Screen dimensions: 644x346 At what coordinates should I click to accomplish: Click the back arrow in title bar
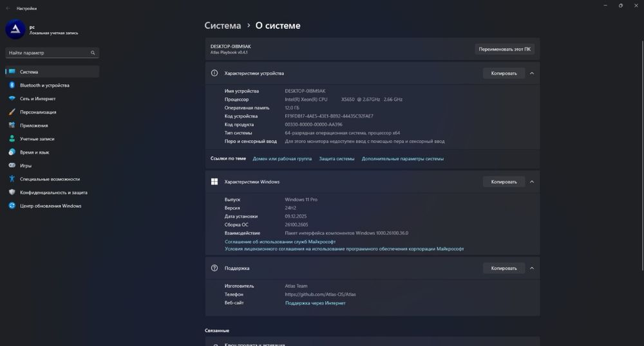8,8
